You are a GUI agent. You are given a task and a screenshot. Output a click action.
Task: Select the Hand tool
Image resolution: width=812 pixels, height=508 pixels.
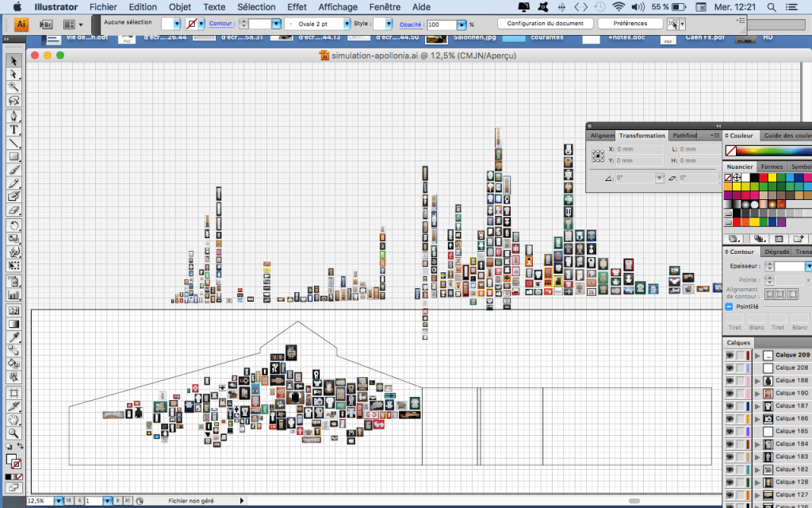pos(14,421)
